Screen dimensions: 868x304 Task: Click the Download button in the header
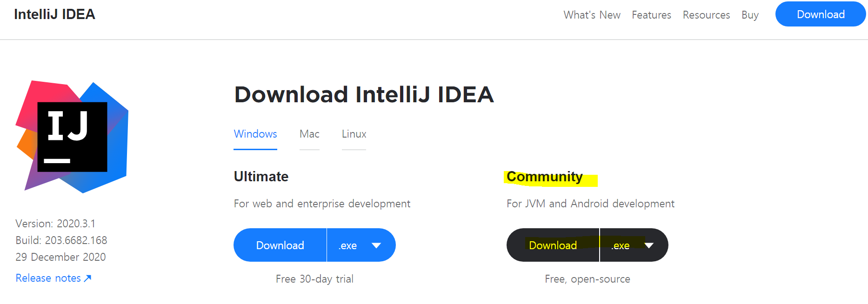click(x=821, y=14)
